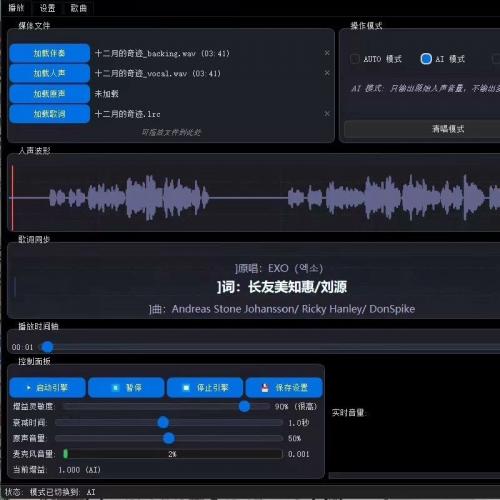Click the 清唱模式 button

(422, 129)
